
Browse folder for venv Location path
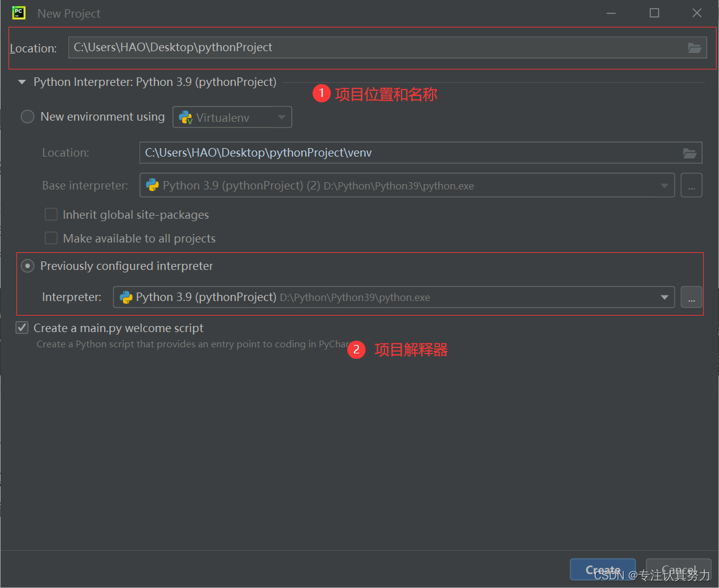coord(689,153)
